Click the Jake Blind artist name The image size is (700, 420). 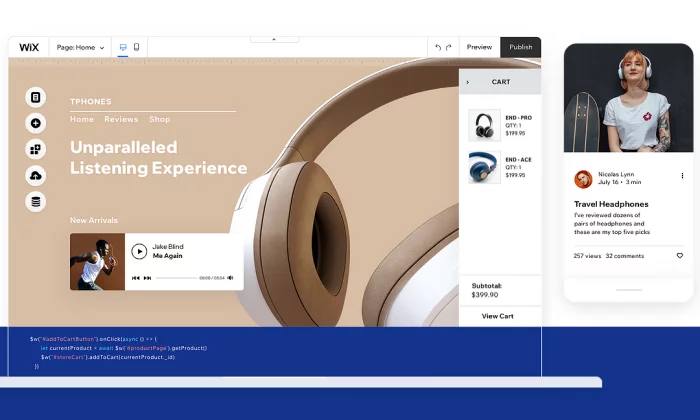pos(168,246)
